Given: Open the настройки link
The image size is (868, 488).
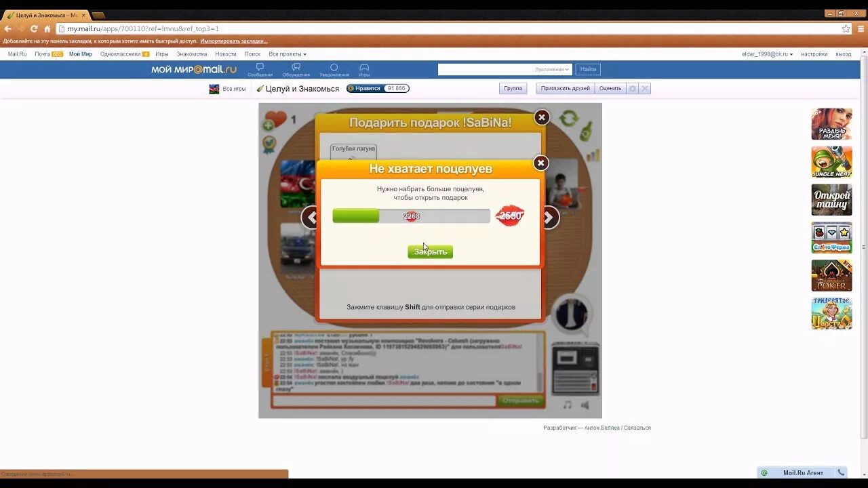Looking at the screenshot, I should [814, 54].
